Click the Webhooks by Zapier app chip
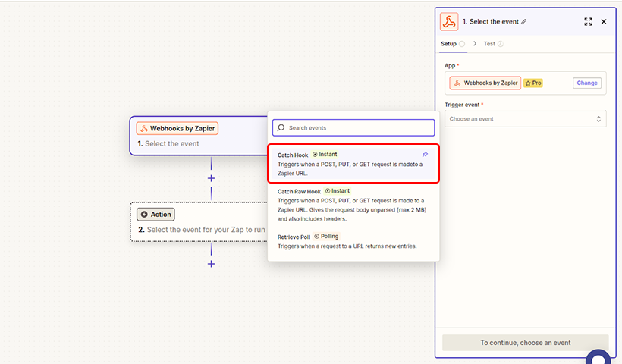622x364 pixels. [485, 83]
